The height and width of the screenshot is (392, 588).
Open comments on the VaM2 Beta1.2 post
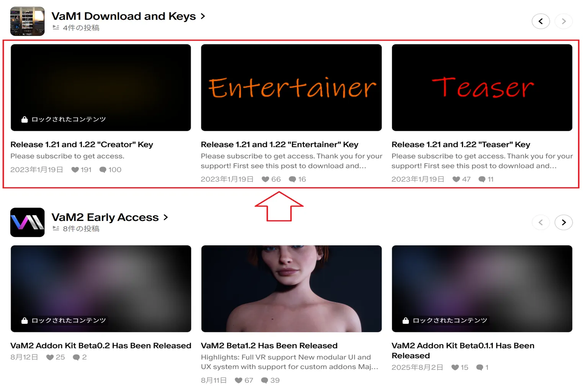pos(265,380)
